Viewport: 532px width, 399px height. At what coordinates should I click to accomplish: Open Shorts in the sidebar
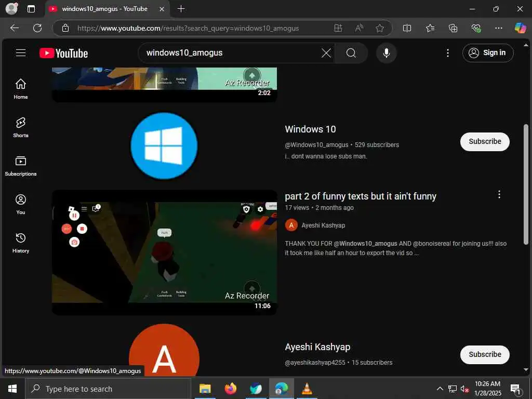click(21, 127)
